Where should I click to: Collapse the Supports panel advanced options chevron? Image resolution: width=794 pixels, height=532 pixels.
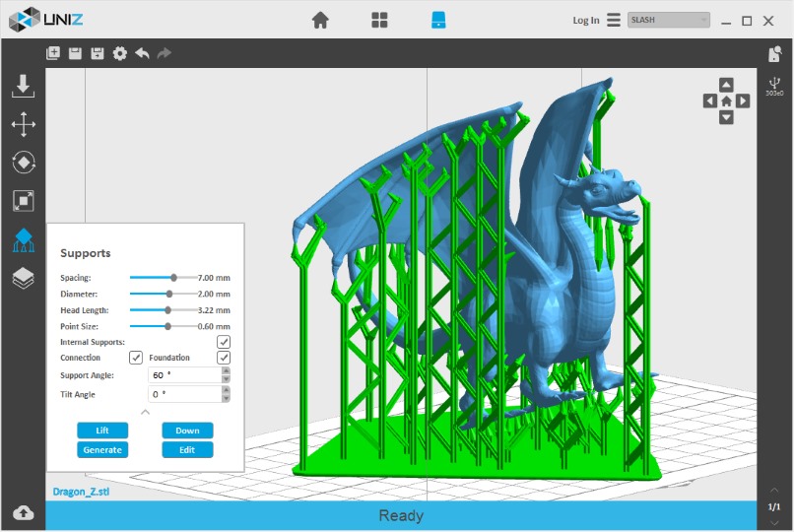146,412
